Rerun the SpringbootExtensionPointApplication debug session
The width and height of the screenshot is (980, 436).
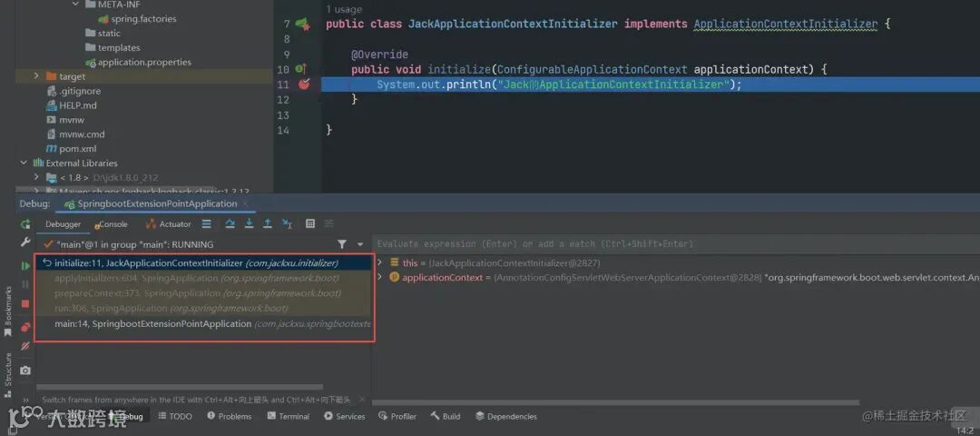coord(25,224)
